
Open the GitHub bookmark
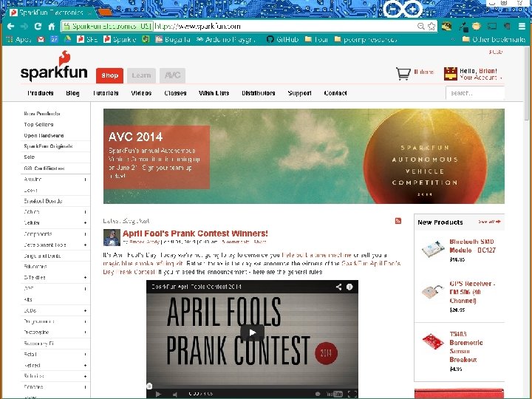click(x=282, y=39)
